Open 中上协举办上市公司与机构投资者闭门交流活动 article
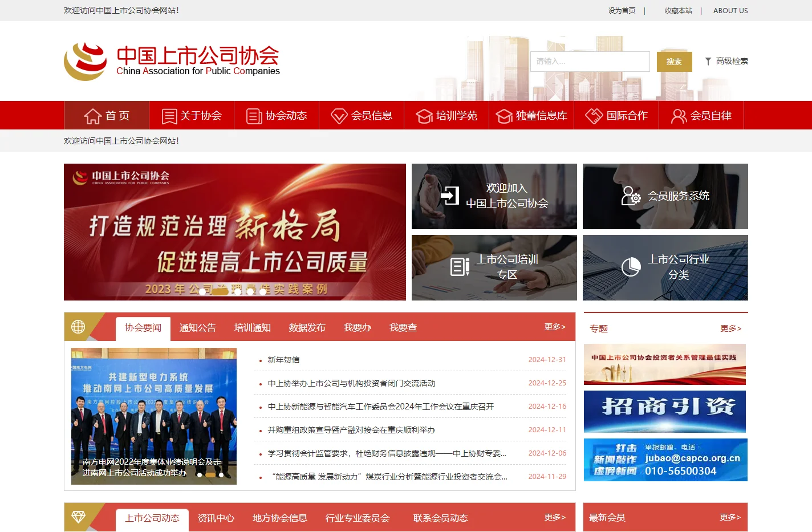812x532 pixels. [352, 383]
